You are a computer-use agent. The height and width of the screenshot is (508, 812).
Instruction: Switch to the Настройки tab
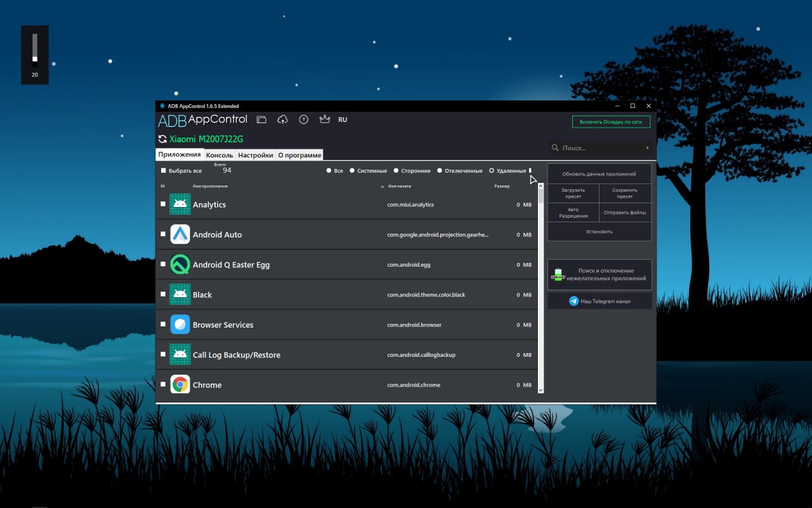click(x=256, y=155)
